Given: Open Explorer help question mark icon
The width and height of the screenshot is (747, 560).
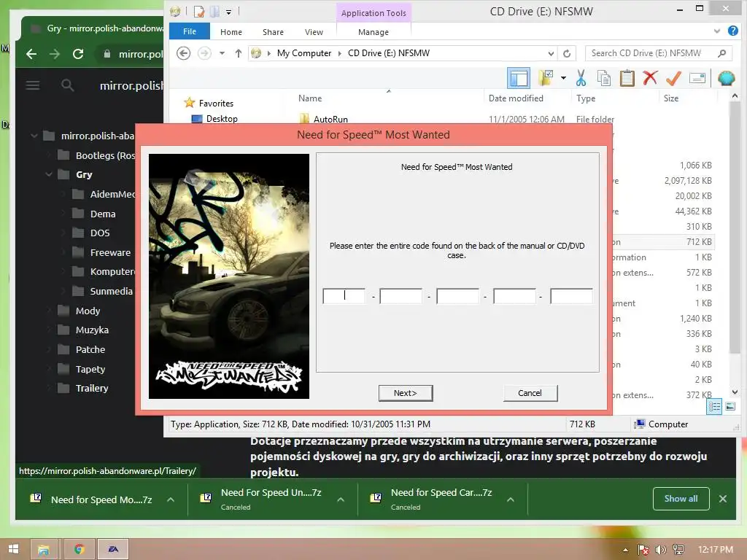Looking at the screenshot, I should (x=732, y=31).
